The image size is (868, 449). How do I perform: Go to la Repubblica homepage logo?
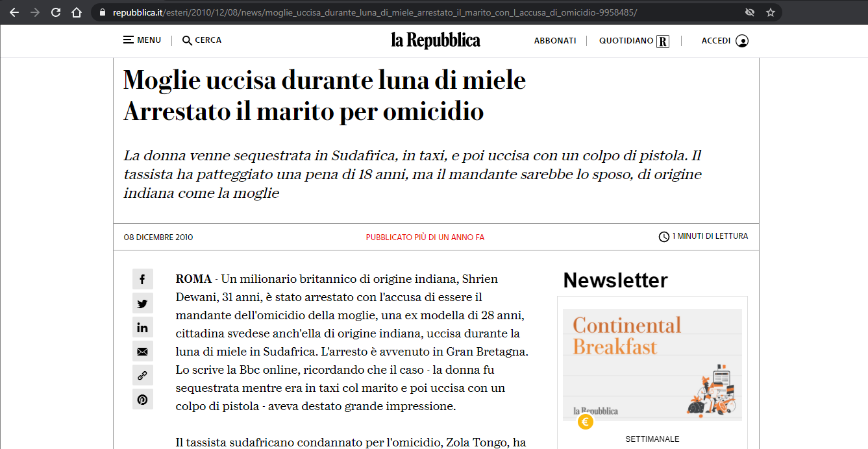click(x=435, y=40)
